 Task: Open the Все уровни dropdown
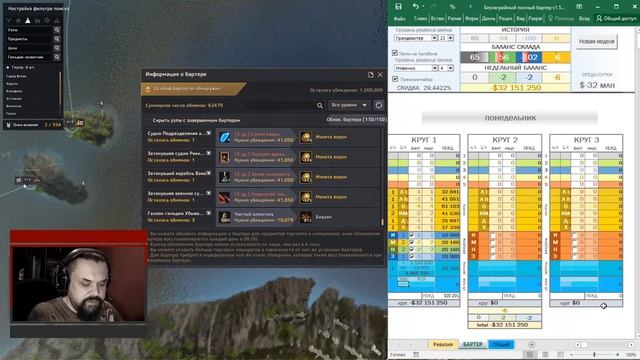click(x=349, y=105)
